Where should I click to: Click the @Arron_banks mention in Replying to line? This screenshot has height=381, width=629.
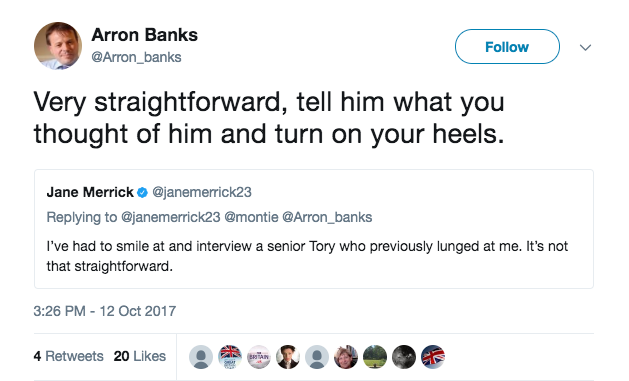click(327, 217)
